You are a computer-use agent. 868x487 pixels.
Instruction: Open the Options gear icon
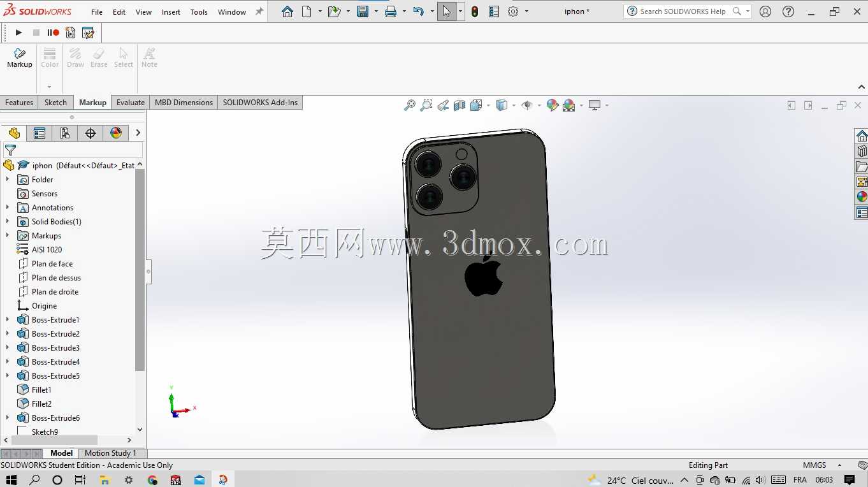point(513,11)
